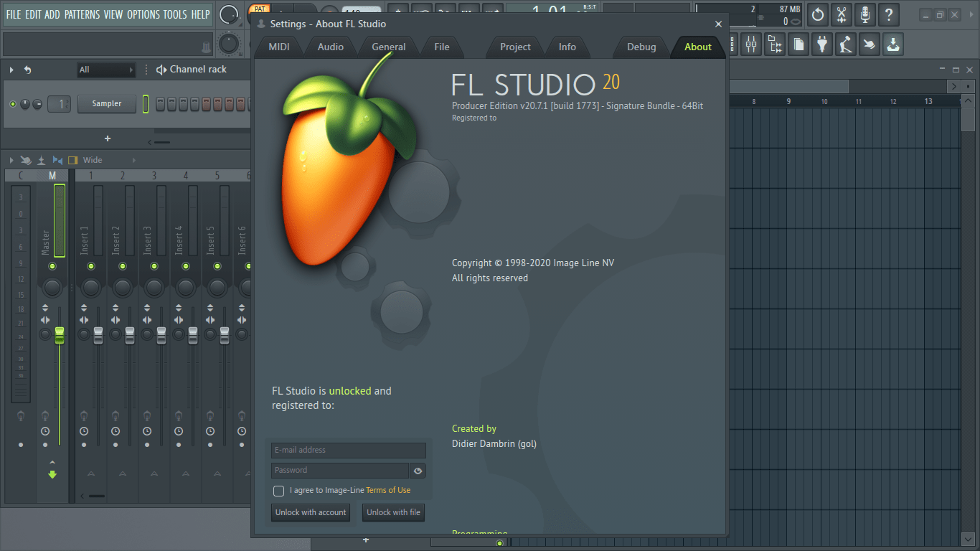
Task: Open the help question mark icon
Action: click(888, 14)
